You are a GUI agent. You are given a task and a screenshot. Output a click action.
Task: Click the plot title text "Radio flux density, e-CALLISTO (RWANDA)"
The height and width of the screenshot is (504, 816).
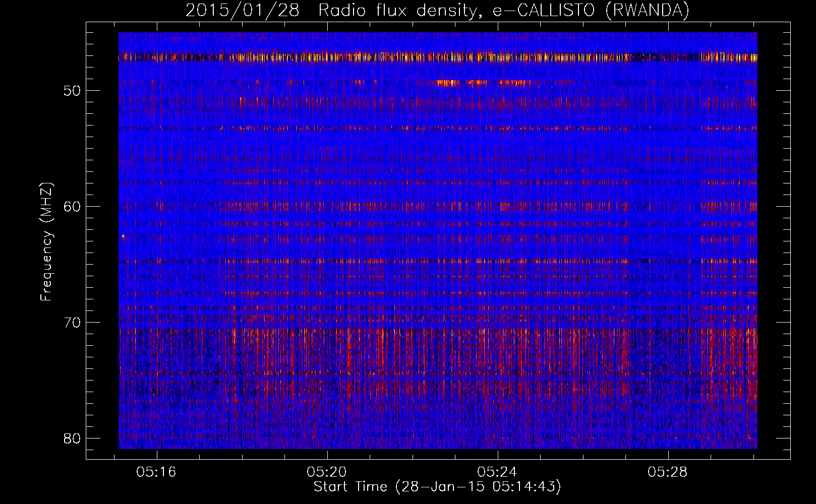[x=503, y=11]
